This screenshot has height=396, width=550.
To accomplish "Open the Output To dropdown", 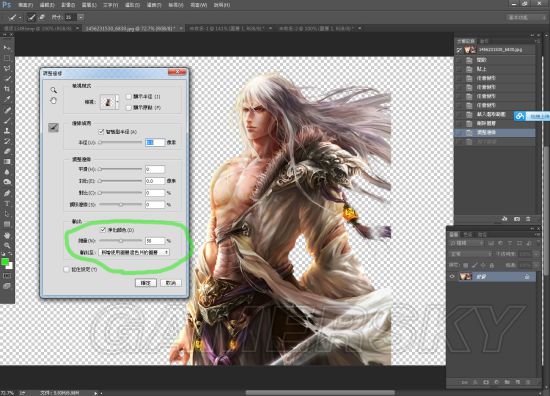I will tap(134, 252).
